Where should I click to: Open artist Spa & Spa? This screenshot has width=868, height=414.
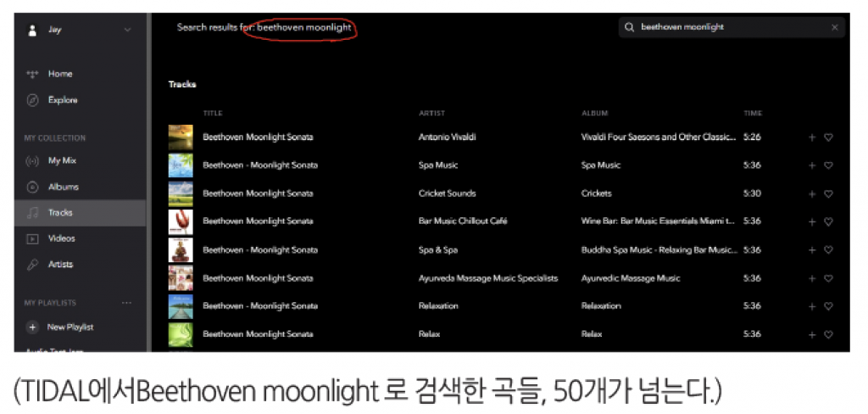[x=438, y=250]
